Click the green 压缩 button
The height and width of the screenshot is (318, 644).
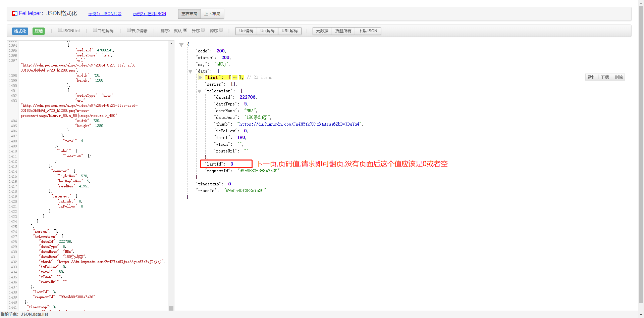(x=39, y=31)
